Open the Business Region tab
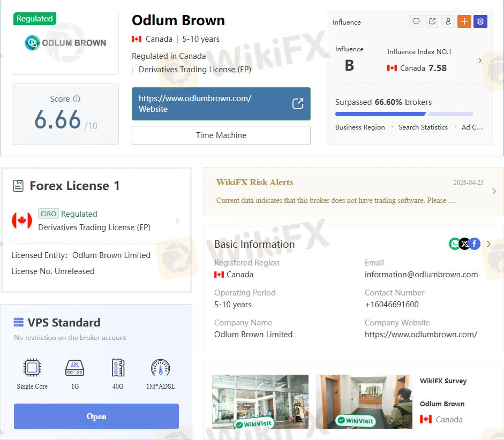This screenshot has width=504, height=440. pyautogui.click(x=360, y=127)
